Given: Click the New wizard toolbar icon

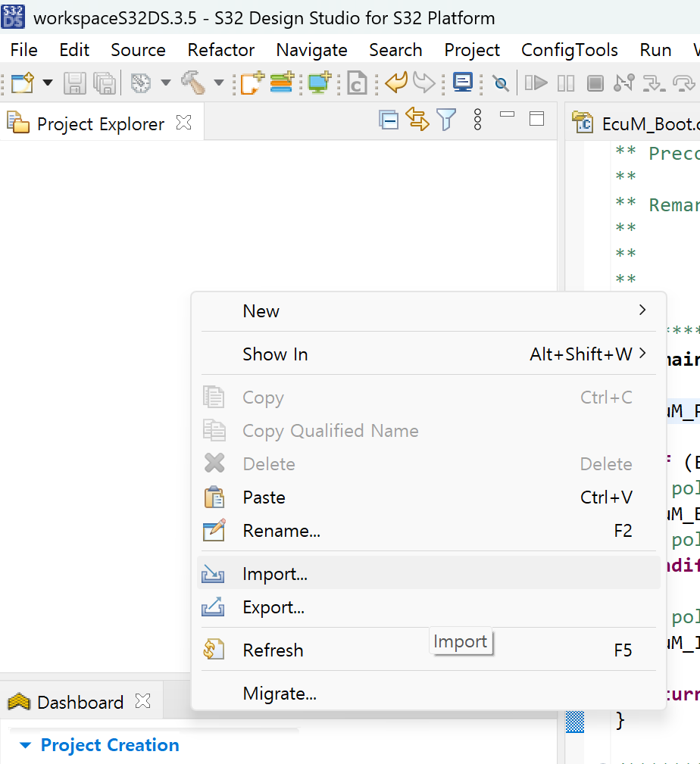Looking at the screenshot, I should click(x=23, y=83).
